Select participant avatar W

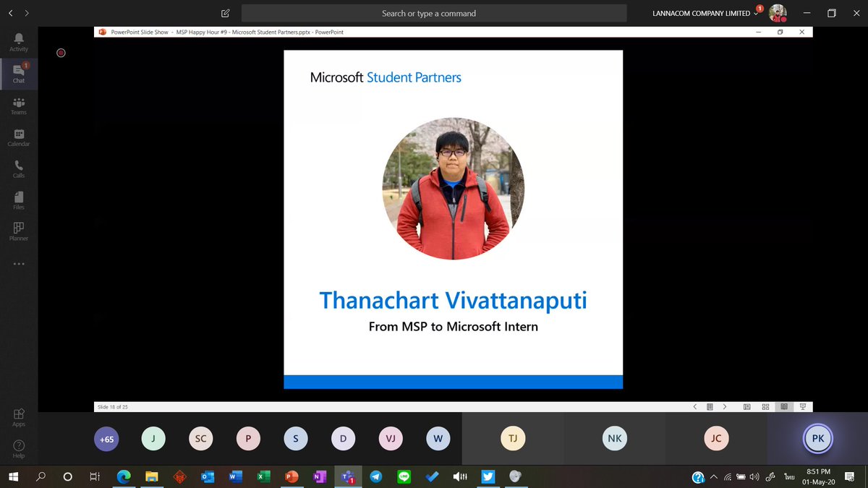point(438,439)
